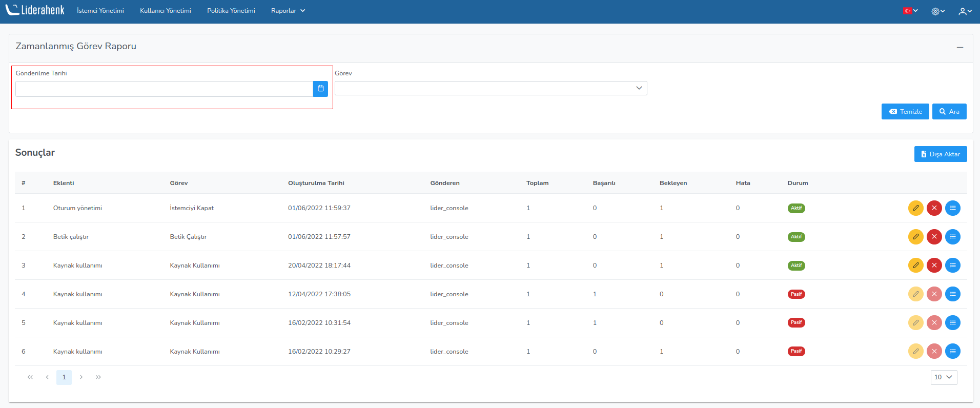Click the Temizle button
This screenshot has width=980, height=408.
pos(905,112)
